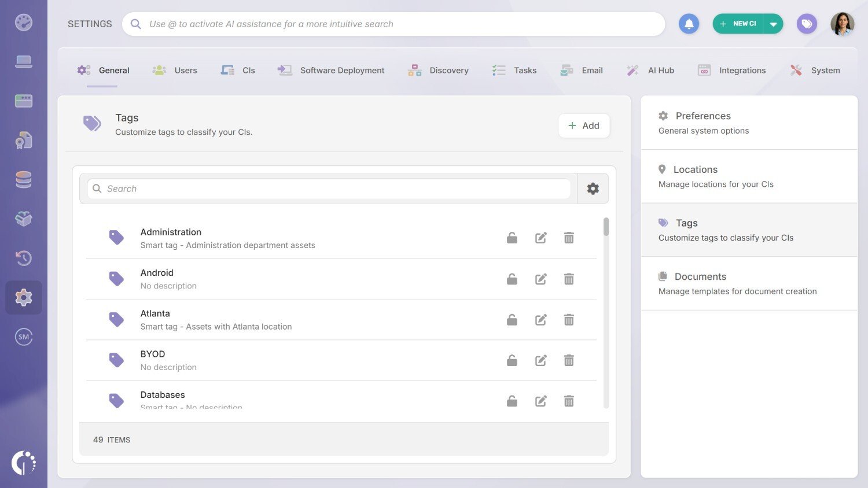Expand the NEW CI dropdown arrow
Viewport: 868px width, 488px height.
pyautogui.click(x=774, y=24)
